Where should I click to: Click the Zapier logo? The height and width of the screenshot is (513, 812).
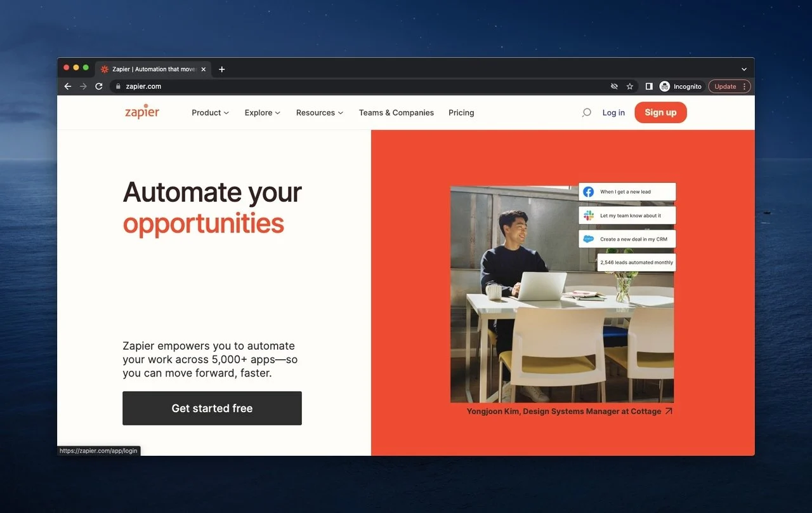[x=142, y=112]
